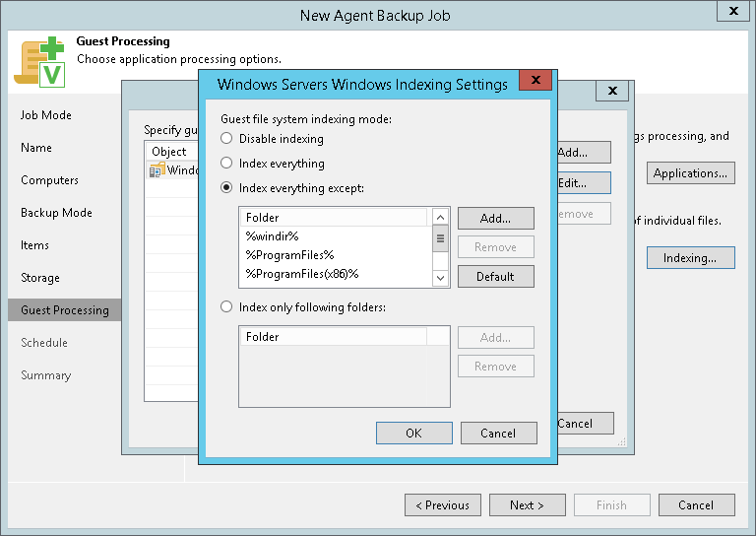756x536 pixels.
Task: Proceed with the Next button
Action: [527, 505]
